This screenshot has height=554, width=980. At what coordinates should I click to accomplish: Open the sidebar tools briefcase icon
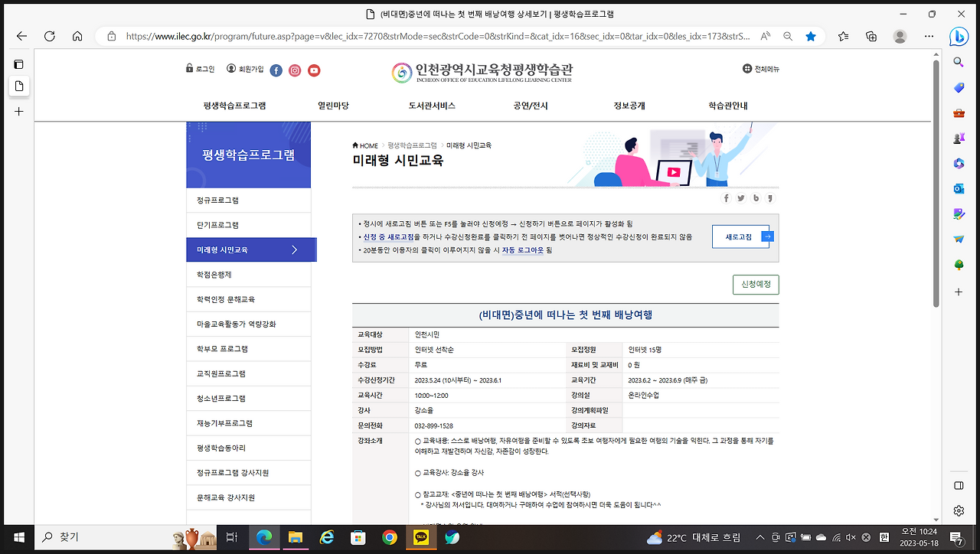pos(959,113)
